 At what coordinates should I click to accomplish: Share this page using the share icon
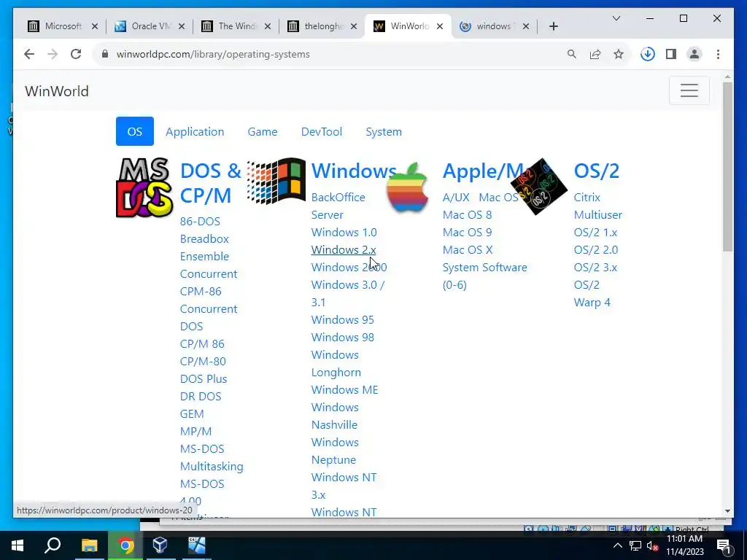tap(595, 54)
